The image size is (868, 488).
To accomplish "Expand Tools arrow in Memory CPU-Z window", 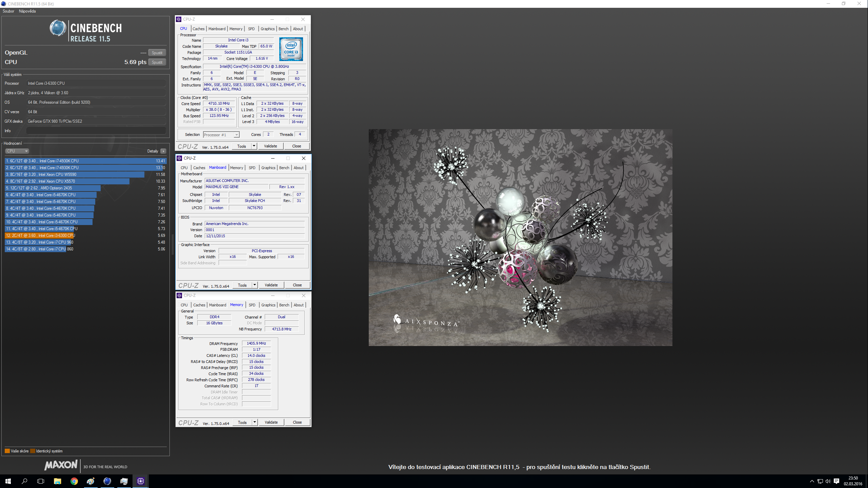I will coord(255,422).
